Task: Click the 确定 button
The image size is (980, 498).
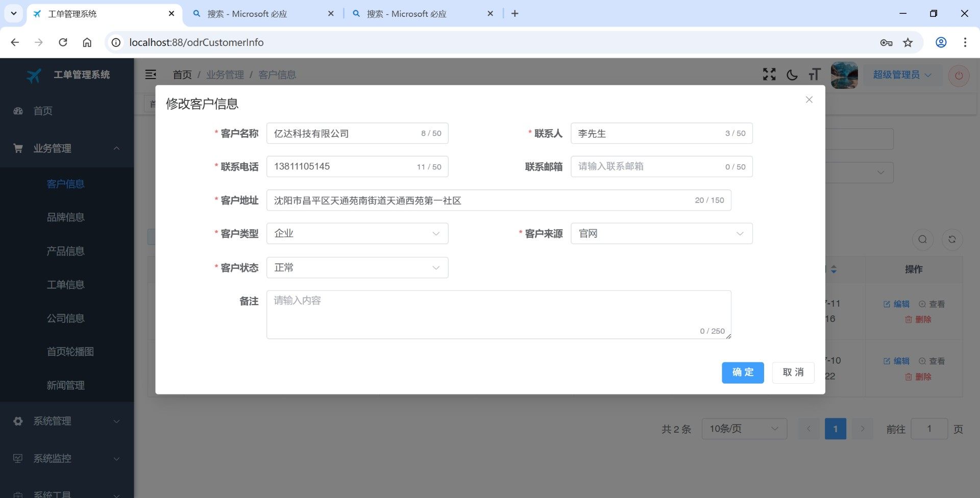Action: point(742,372)
